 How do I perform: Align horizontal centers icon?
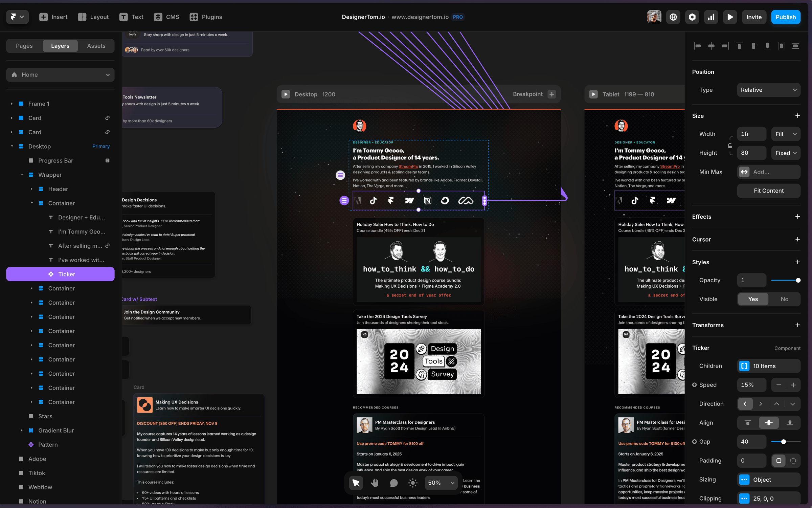(711, 46)
